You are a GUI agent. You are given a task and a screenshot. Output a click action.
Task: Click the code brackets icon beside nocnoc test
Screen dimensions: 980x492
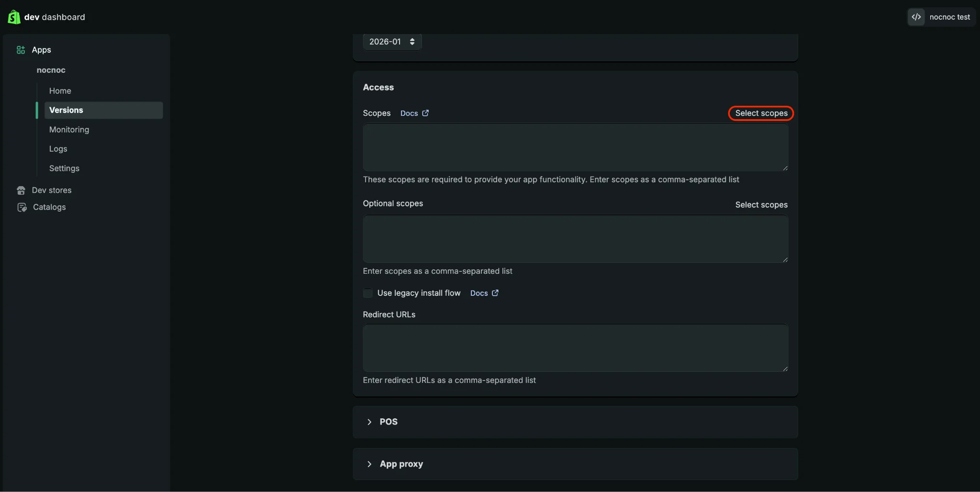click(916, 17)
